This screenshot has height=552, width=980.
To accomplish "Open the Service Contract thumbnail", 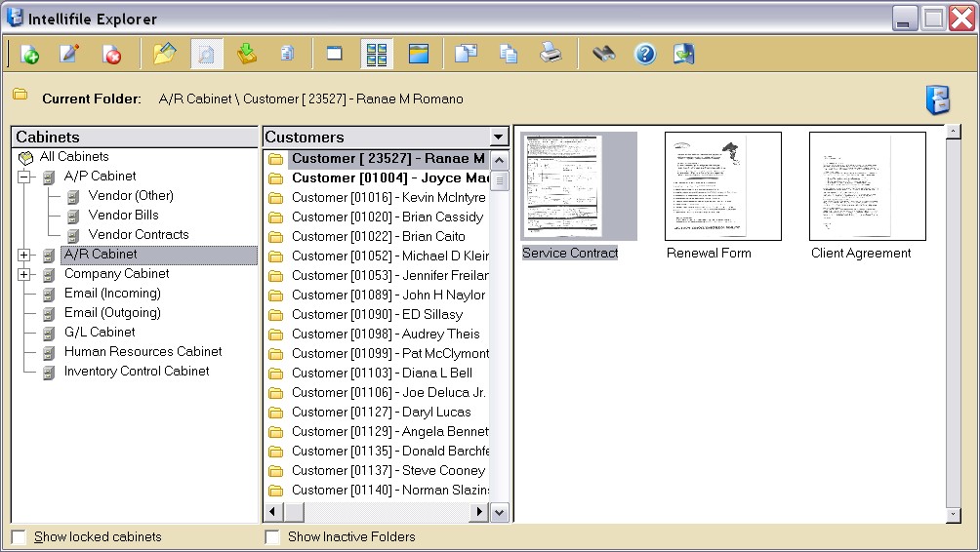I will [x=579, y=186].
